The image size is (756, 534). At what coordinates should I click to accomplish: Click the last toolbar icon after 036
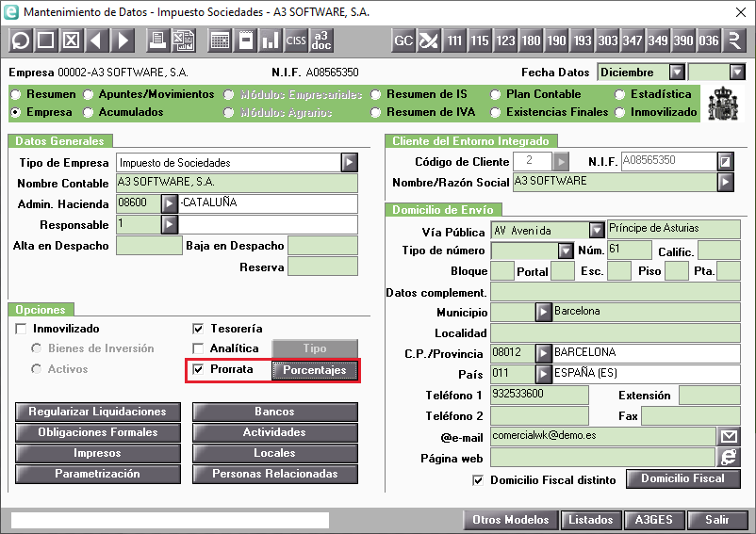tap(734, 40)
